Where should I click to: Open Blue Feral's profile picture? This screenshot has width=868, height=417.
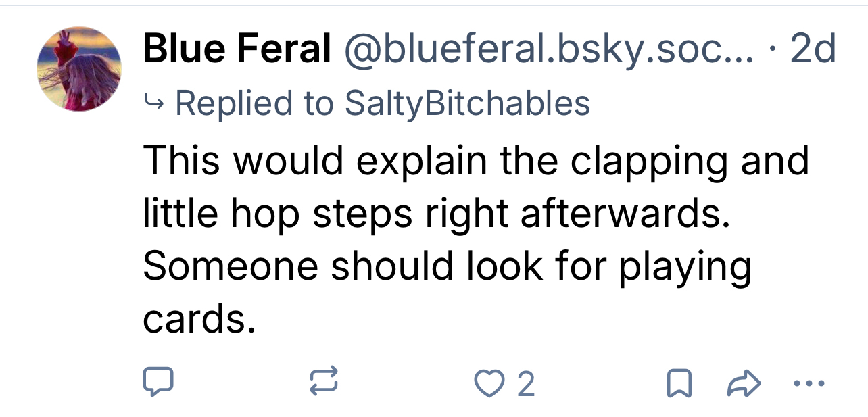(79, 69)
